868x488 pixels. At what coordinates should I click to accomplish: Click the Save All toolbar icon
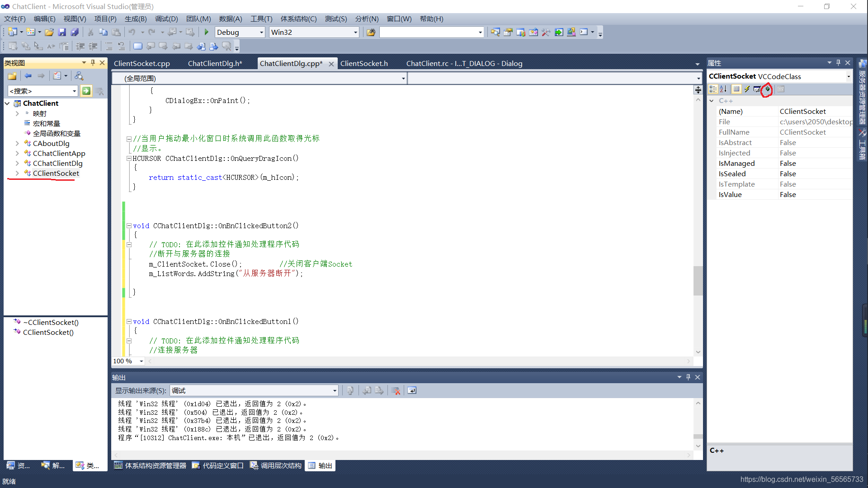point(75,32)
